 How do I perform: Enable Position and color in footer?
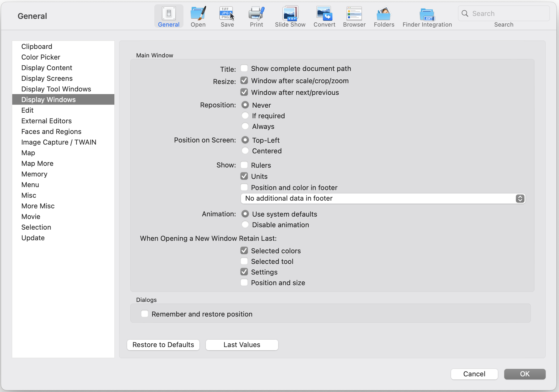click(244, 187)
